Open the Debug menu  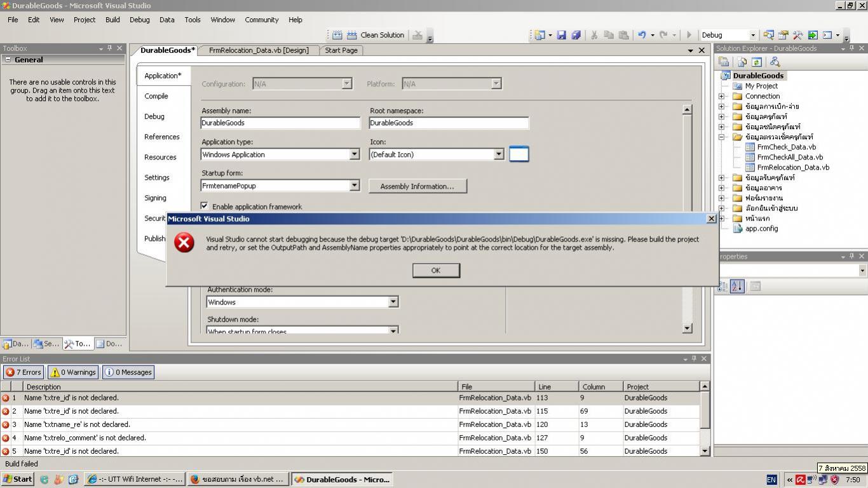[x=139, y=20]
